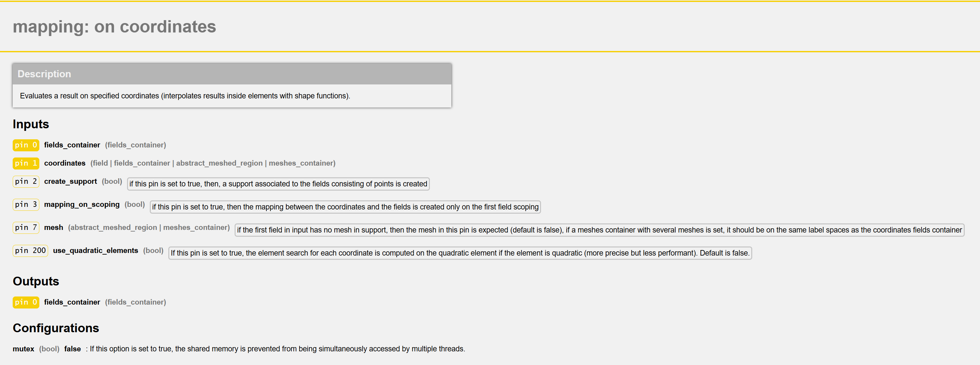Image resolution: width=980 pixels, height=365 pixels.
Task: Select the pin 3 badge beside mapping_on_scoping
Action: point(26,205)
